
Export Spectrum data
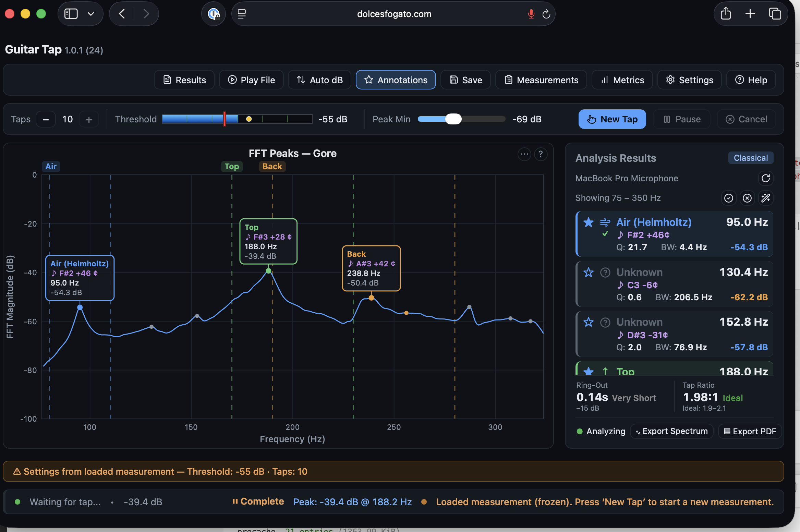pos(671,431)
